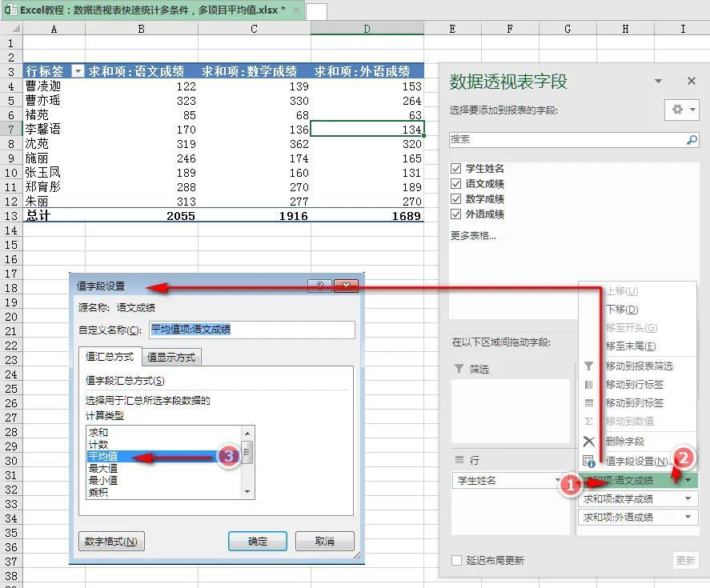This screenshot has height=588, width=710.
Task: Select 最小值 in calculation type list
Action: (103, 480)
